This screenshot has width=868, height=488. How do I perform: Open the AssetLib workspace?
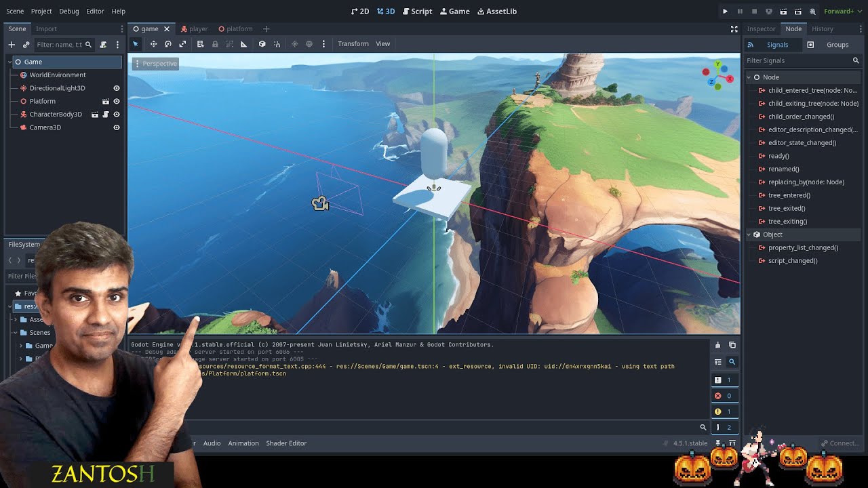(497, 12)
